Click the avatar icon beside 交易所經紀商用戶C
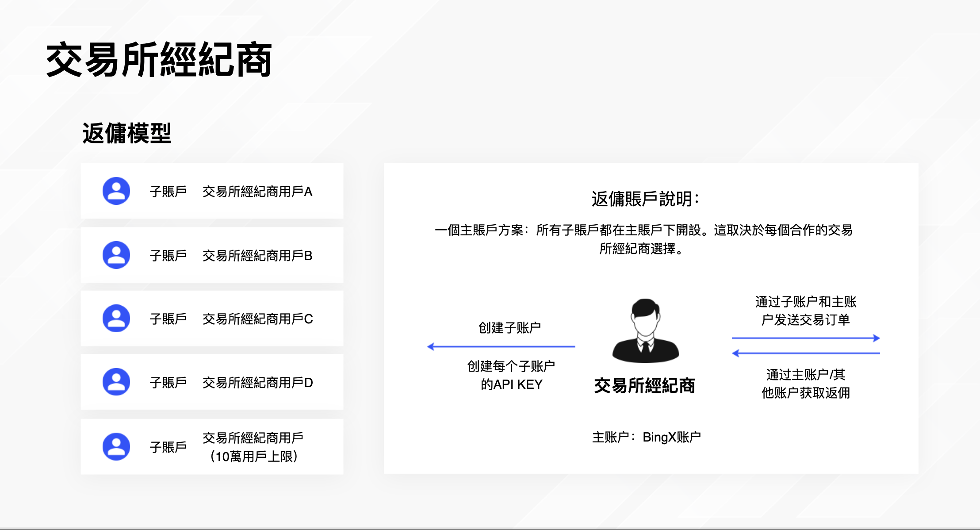980x530 pixels. [116, 318]
